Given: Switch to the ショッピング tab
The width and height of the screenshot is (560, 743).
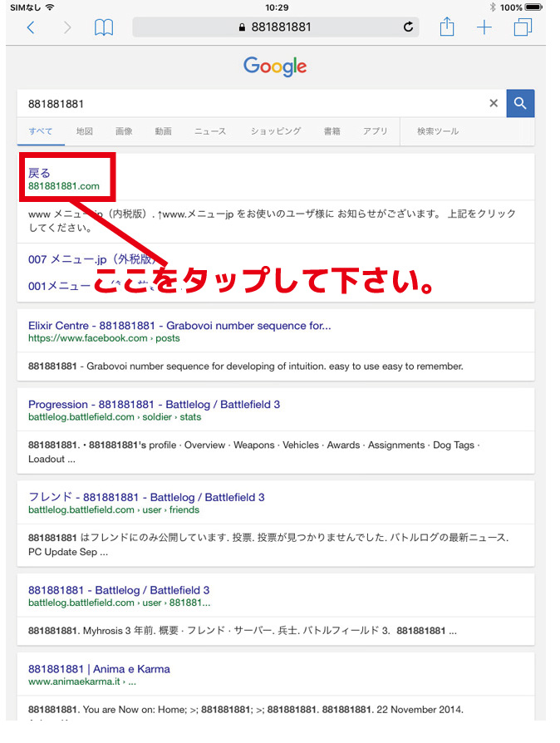Looking at the screenshot, I should tap(276, 131).
